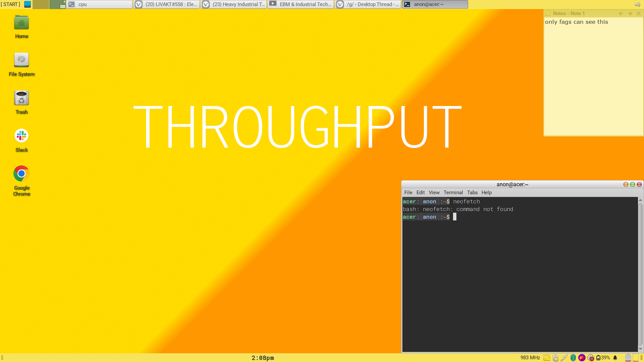Switch to the EBM & Industrial Tech taskbar window
The width and height of the screenshot is (644, 362).
[x=301, y=4]
